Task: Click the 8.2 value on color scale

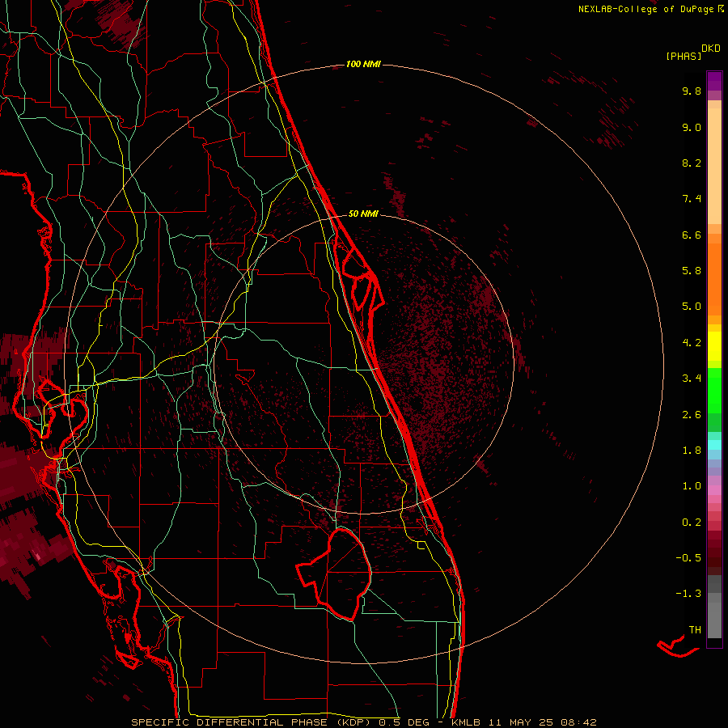Action: [x=692, y=163]
